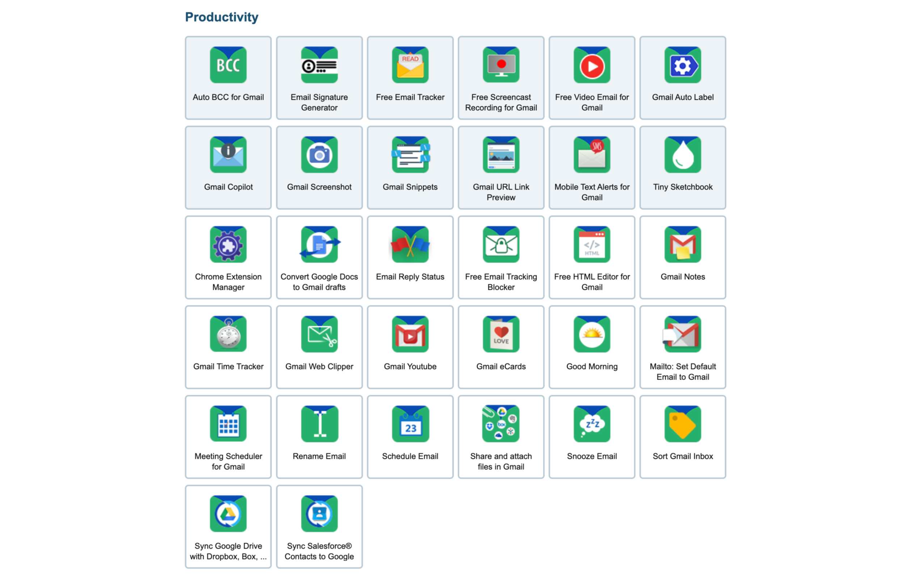The image size is (924, 586).
Task: Click the Free HTML Editor for Gmail label
Action: coord(591,282)
